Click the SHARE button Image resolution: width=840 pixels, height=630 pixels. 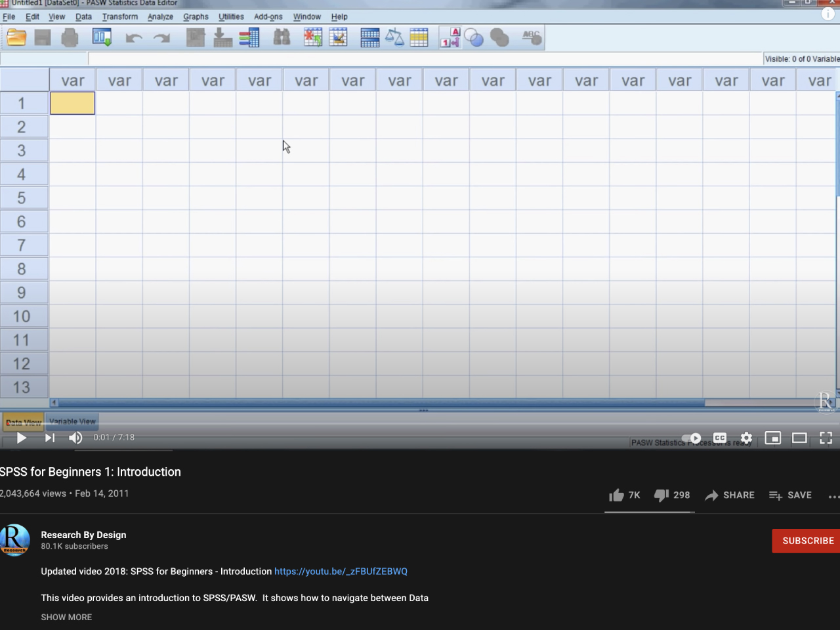coord(730,495)
